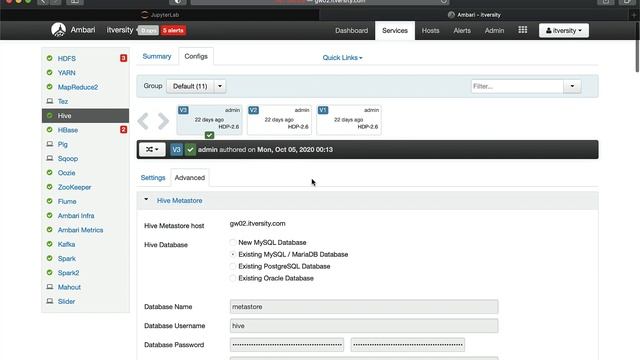Click the Sqoop client laptop icon
640x360 pixels.
49,158
